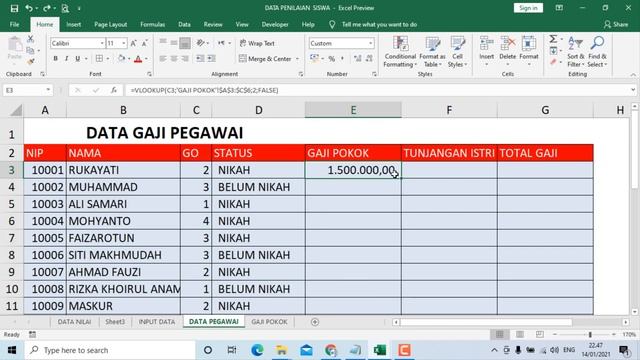Select cell with RUKAYATI
Image resolution: width=640 pixels, height=360 pixels.
(123, 170)
